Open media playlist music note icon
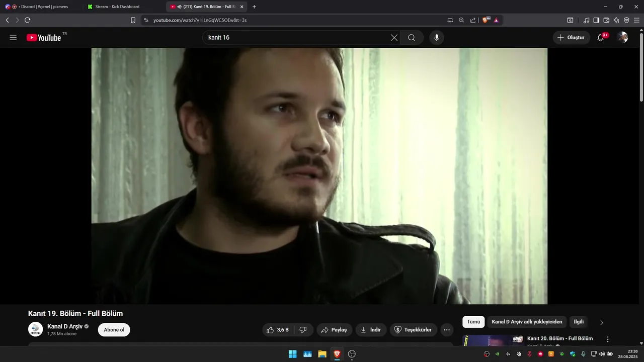 (586, 20)
